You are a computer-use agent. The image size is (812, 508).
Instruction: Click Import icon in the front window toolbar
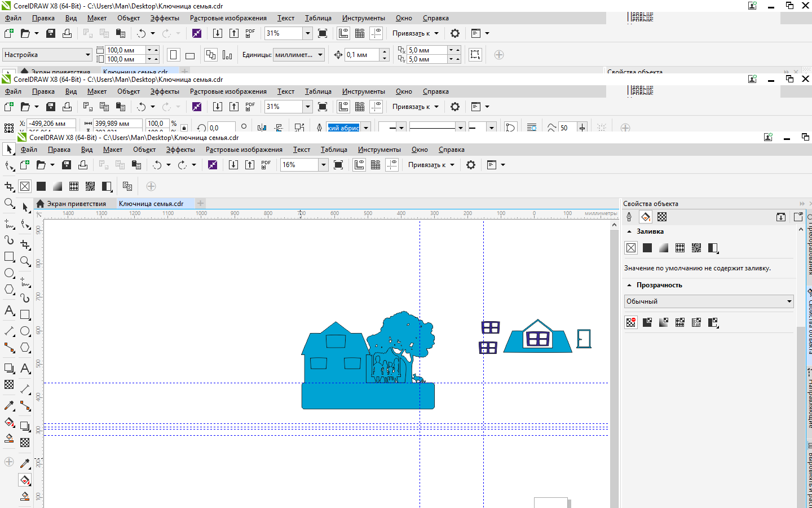tap(233, 165)
